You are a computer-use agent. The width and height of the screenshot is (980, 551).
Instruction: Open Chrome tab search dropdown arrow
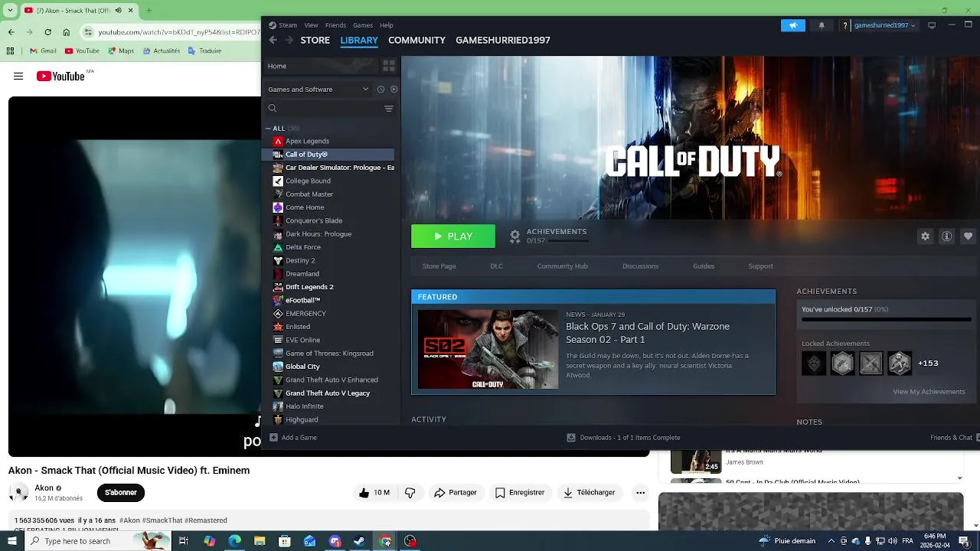(x=11, y=11)
